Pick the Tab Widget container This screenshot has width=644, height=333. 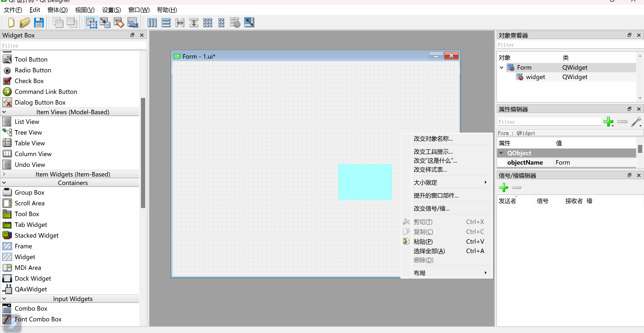coord(31,225)
